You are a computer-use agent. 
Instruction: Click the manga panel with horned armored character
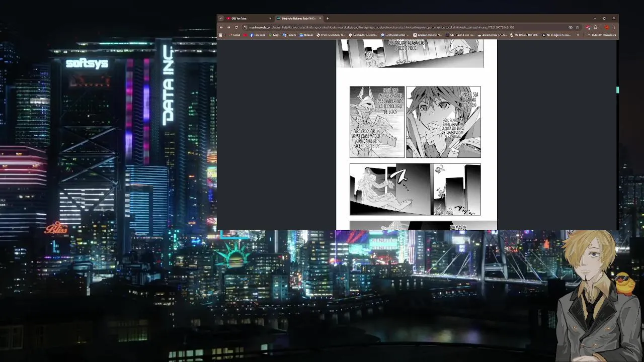coord(377,122)
